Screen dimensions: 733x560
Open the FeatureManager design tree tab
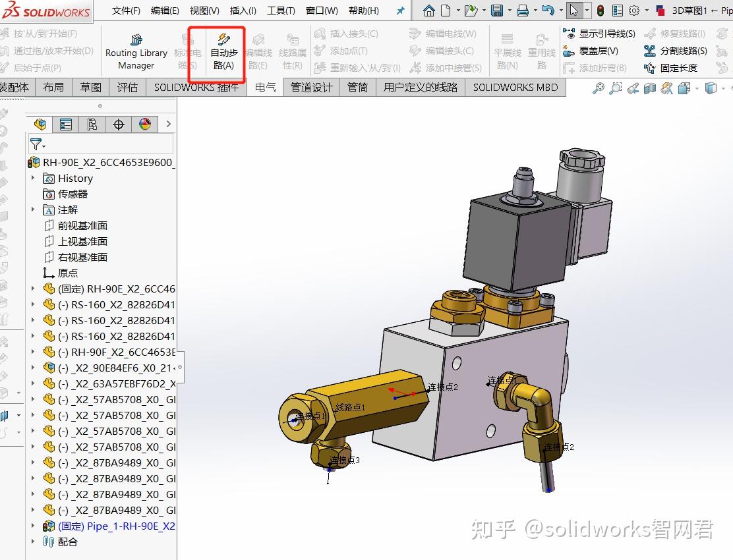[x=38, y=124]
